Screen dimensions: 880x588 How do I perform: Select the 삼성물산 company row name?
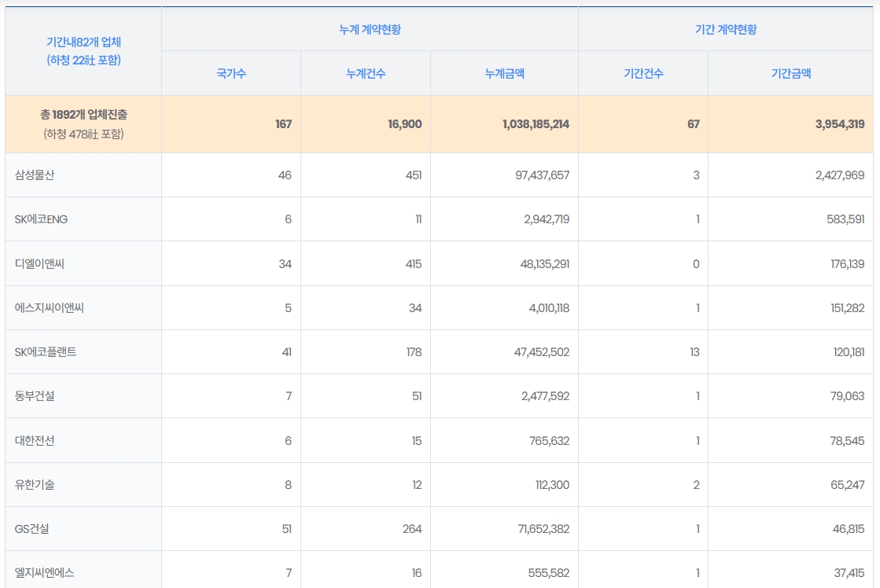click(35, 175)
